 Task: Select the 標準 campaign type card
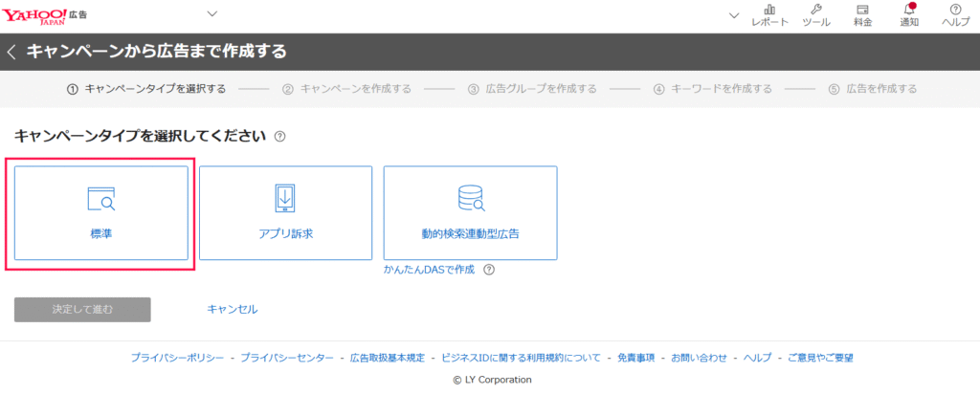pos(101,212)
